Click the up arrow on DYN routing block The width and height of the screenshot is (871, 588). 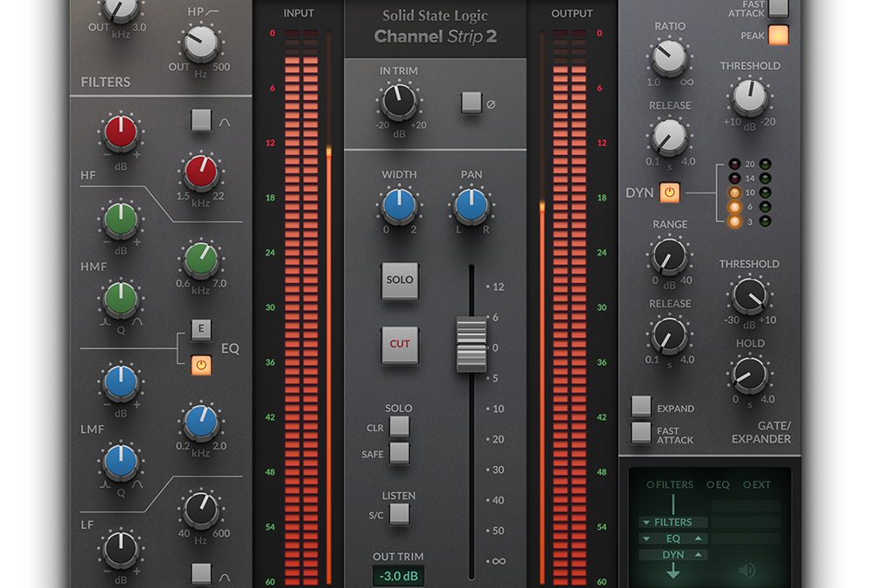pyautogui.click(x=698, y=555)
